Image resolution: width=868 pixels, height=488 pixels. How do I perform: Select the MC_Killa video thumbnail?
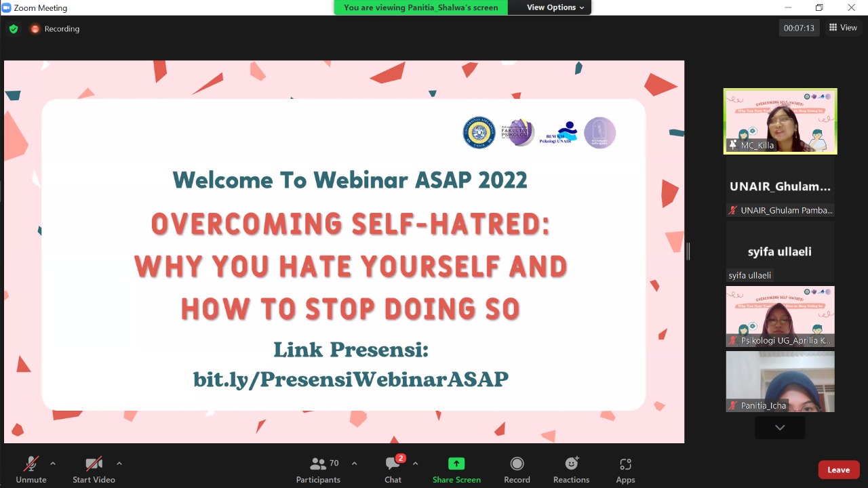[x=780, y=121]
